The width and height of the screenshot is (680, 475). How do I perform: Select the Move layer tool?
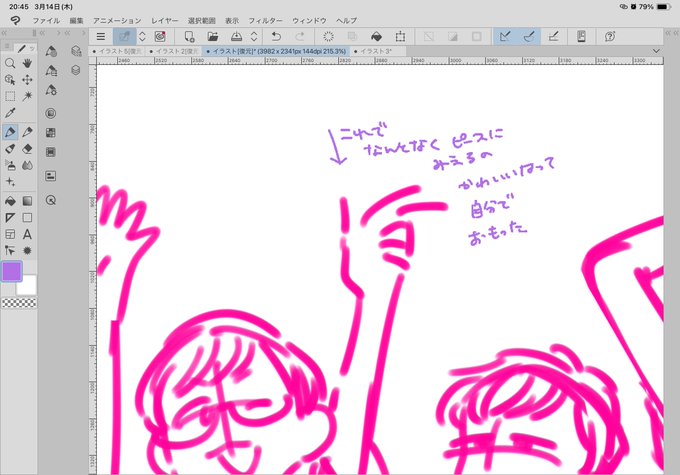[x=27, y=80]
